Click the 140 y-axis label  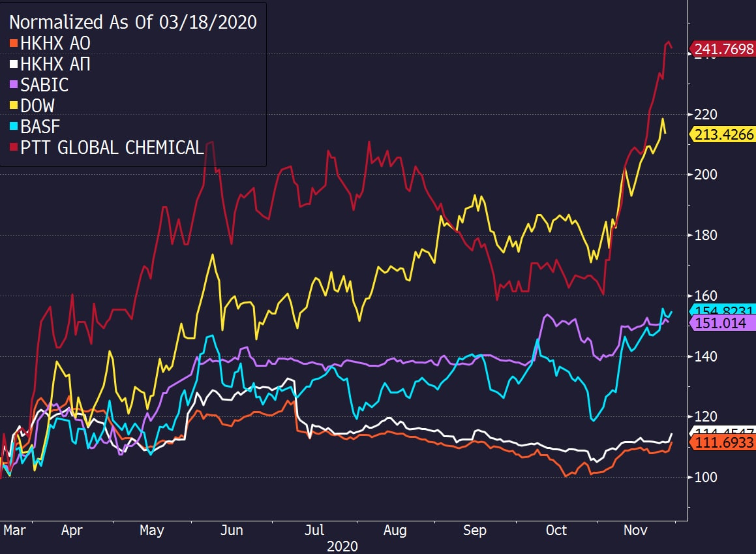tap(705, 356)
